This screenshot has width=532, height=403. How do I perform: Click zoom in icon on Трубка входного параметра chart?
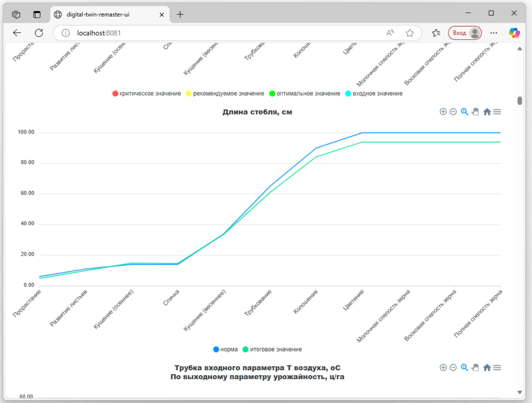click(x=443, y=368)
